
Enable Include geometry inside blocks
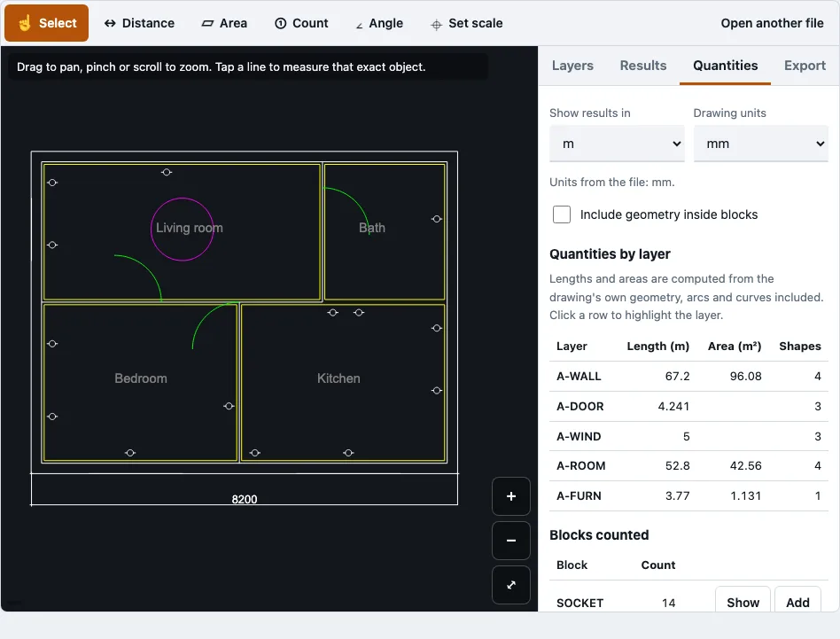(x=562, y=214)
